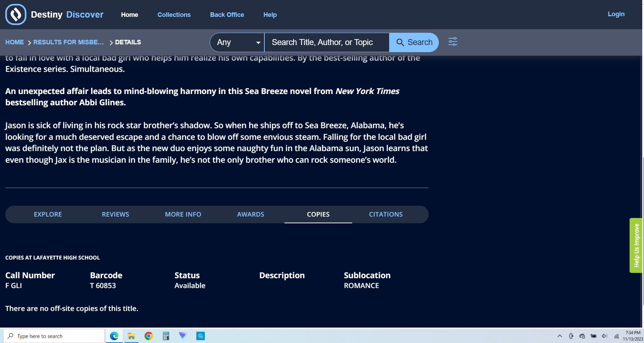Click the Barcode column header

click(x=106, y=275)
